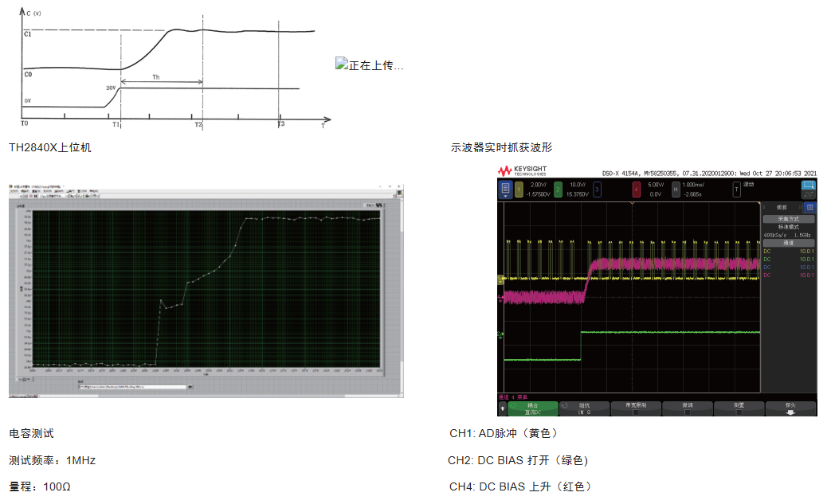Click the broken uploading image icon
This screenshot has width=831, height=504.
click(341, 64)
